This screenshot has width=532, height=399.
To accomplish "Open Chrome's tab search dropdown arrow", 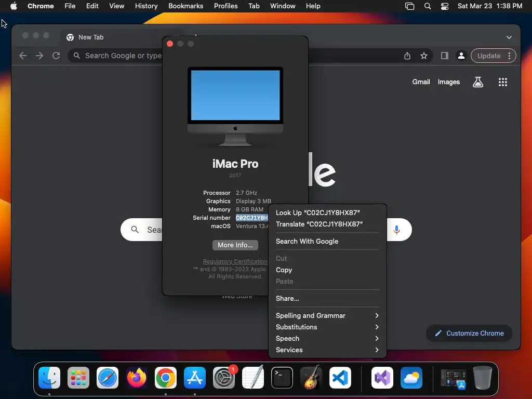I will pos(509,37).
